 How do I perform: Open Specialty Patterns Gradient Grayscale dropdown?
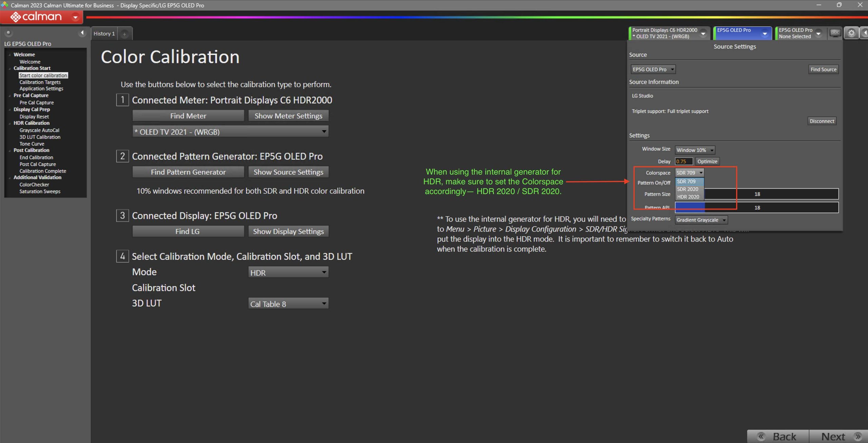[x=701, y=220]
